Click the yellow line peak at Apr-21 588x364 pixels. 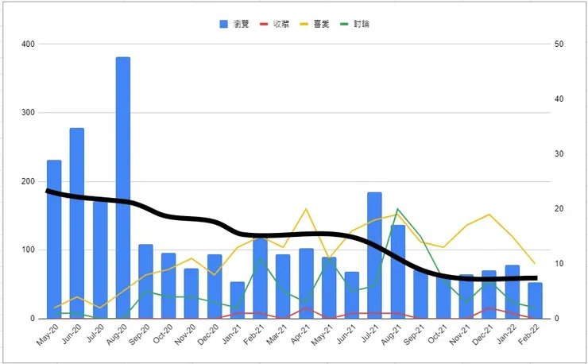306,209
